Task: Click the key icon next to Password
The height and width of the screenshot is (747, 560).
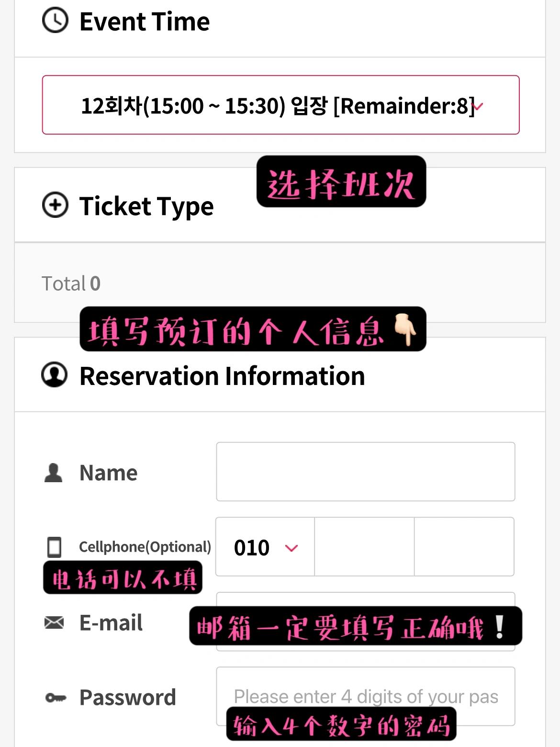Action: [56, 698]
